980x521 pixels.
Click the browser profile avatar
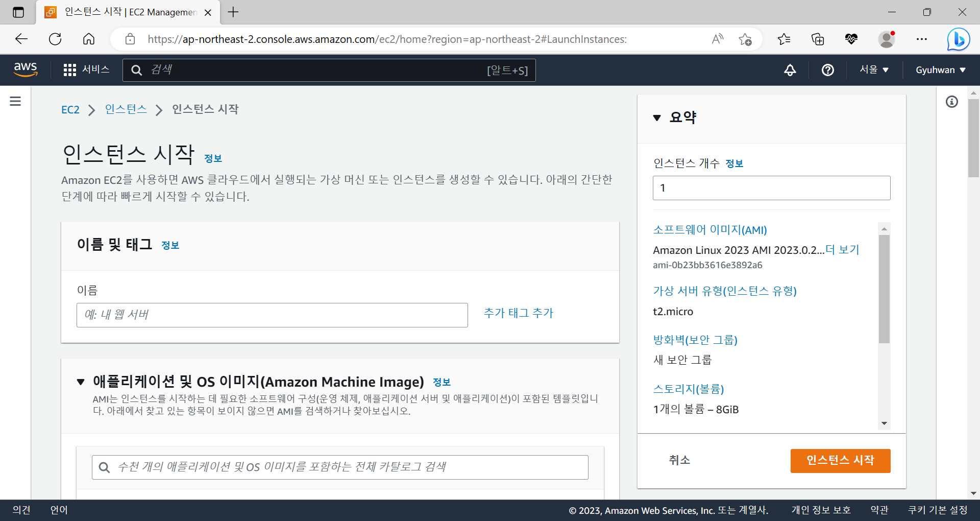887,39
